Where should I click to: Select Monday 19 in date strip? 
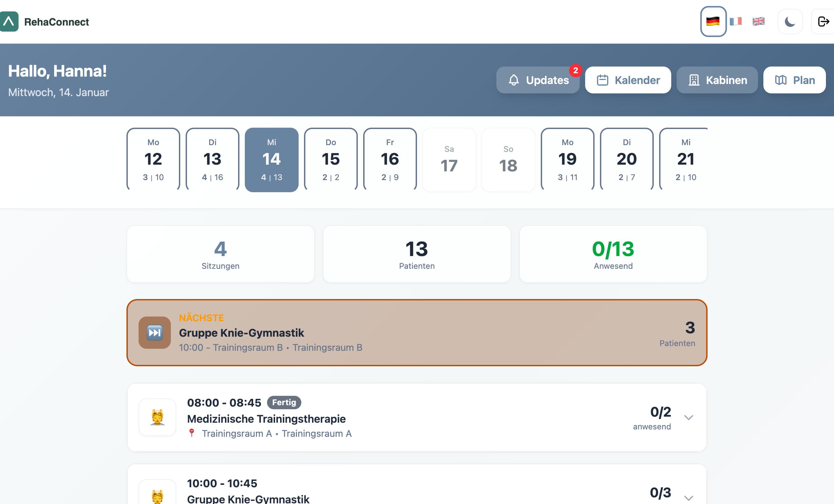click(567, 159)
